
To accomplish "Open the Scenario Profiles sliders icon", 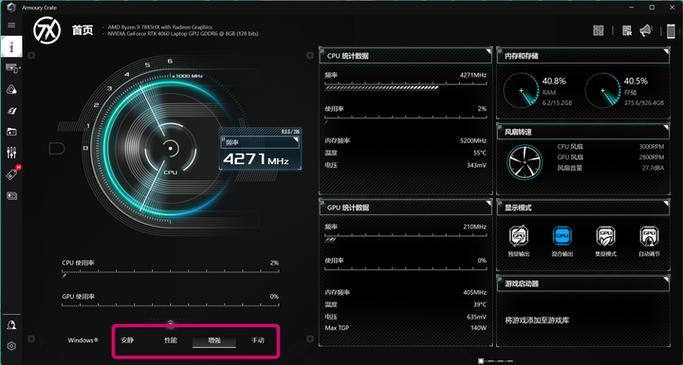I will pyautogui.click(x=12, y=152).
